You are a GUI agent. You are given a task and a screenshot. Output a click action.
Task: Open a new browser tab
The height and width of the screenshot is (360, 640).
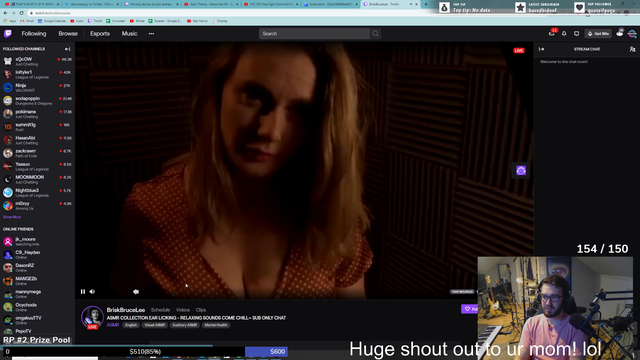(426, 4)
